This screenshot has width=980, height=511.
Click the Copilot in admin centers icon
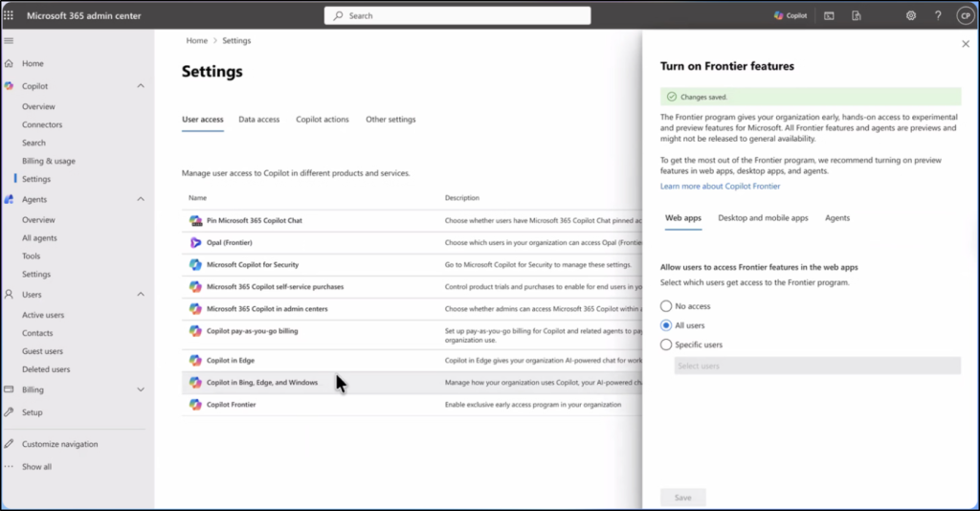tap(195, 308)
